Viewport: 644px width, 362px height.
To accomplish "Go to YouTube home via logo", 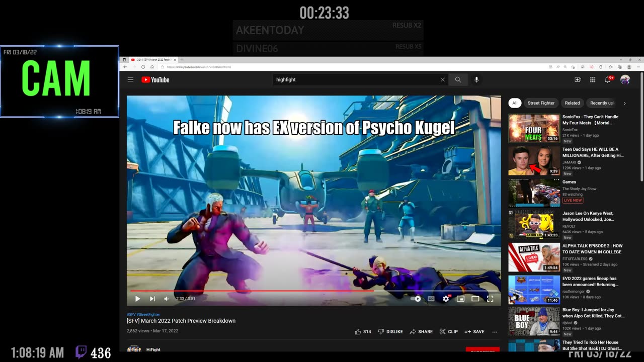I will click(x=155, y=79).
